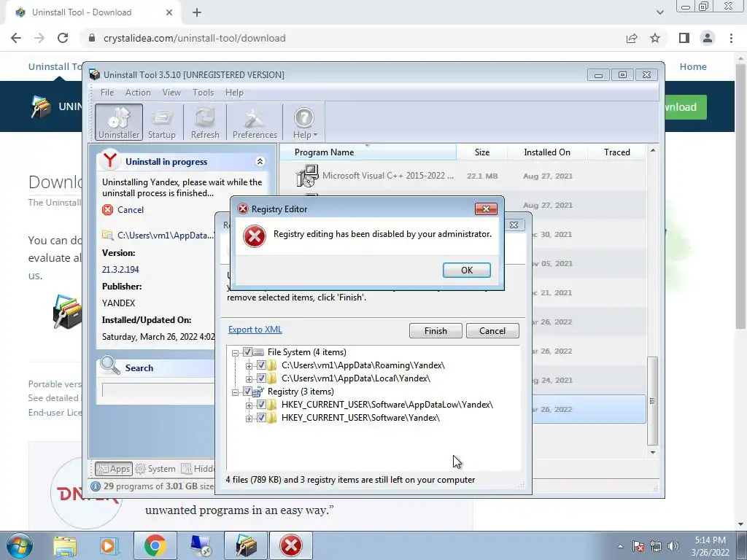
Task: Open File Explorer from taskbar
Action: (x=65, y=545)
